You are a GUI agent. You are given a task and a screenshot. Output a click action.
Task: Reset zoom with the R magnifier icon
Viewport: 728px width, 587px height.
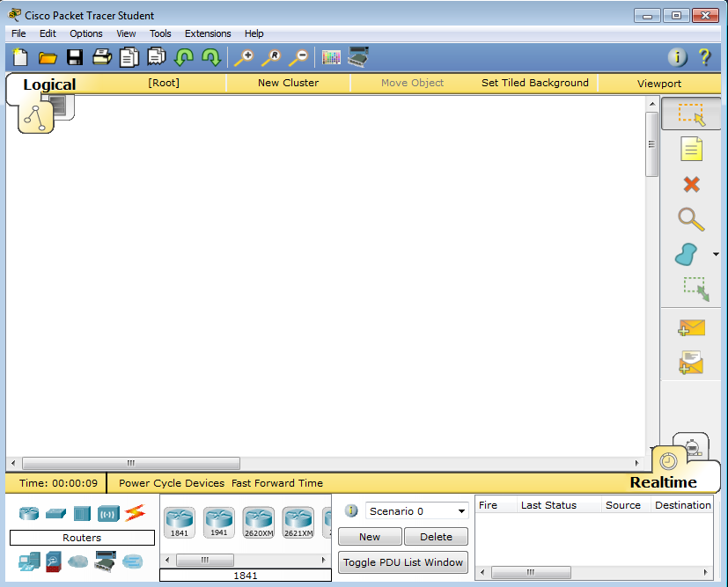pyautogui.click(x=271, y=57)
